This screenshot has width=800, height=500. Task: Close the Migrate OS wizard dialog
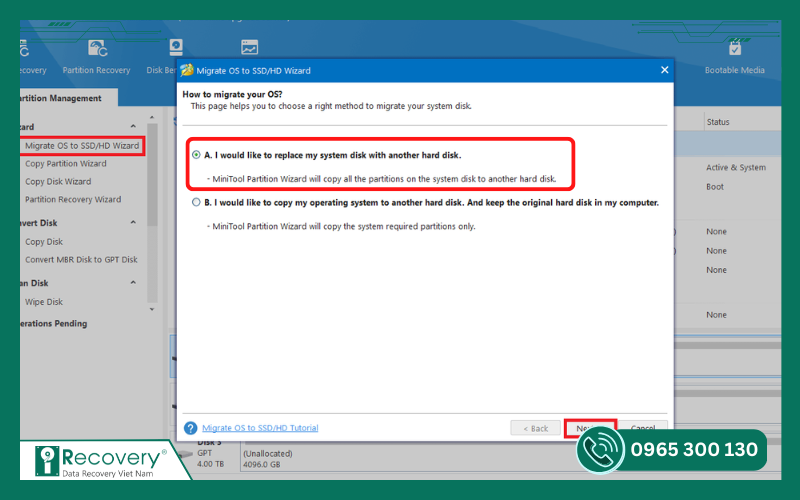click(x=664, y=70)
